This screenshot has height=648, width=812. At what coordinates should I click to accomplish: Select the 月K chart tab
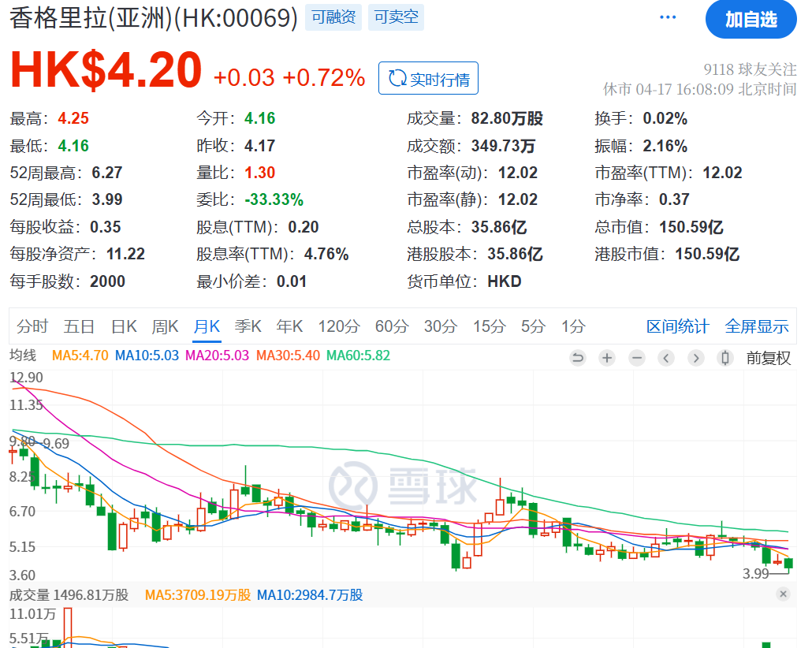coord(207,326)
